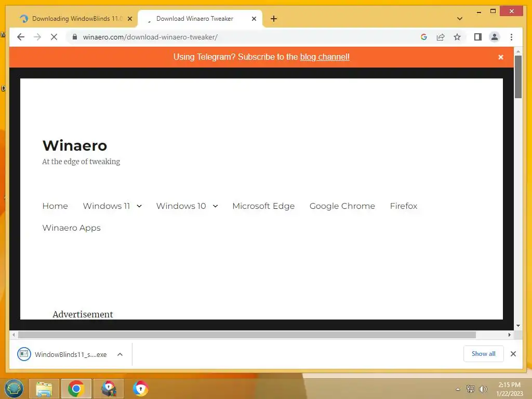The width and height of the screenshot is (532, 399).
Task: Show hidden system tray icons
Action: pos(458,389)
